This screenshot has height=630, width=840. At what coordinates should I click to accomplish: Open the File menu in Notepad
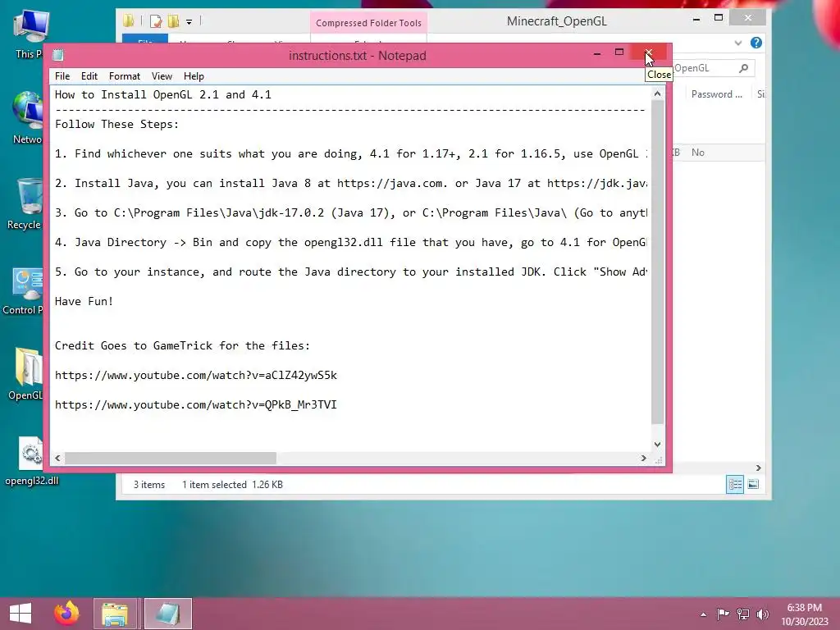click(62, 76)
